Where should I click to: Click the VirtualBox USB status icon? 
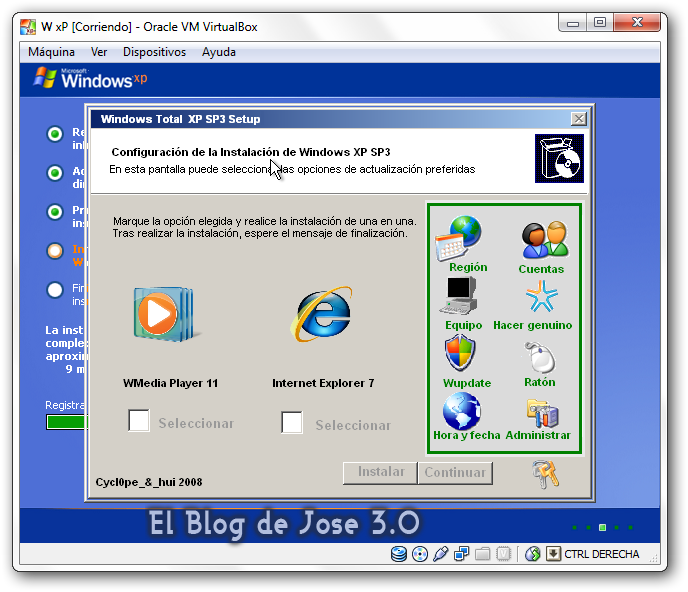(x=441, y=554)
